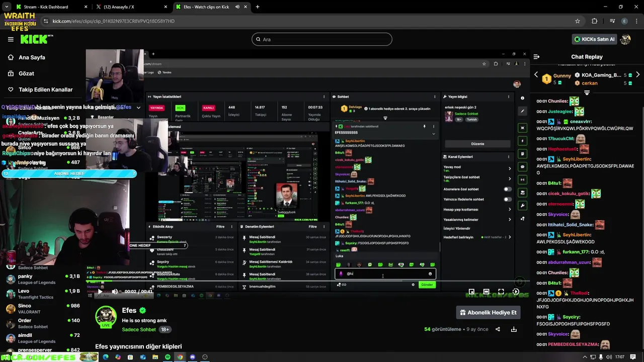Click username furkann_177 in the chat replay
The height and width of the screenshot is (362, 644).
click(x=576, y=252)
